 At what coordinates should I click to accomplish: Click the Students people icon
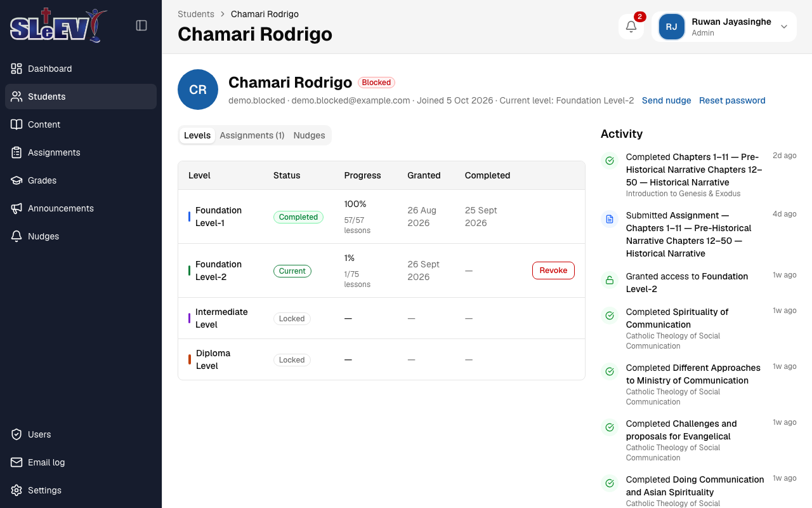pyautogui.click(x=16, y=97)
